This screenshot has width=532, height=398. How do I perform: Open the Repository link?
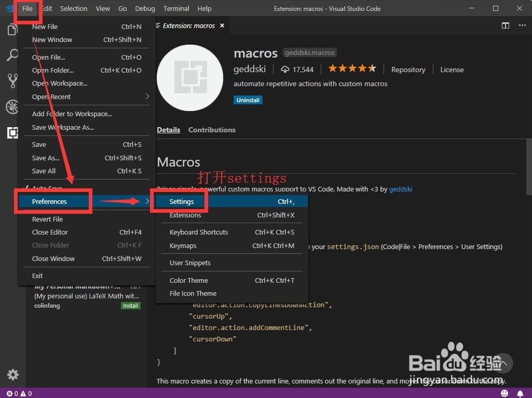(408, 70)
